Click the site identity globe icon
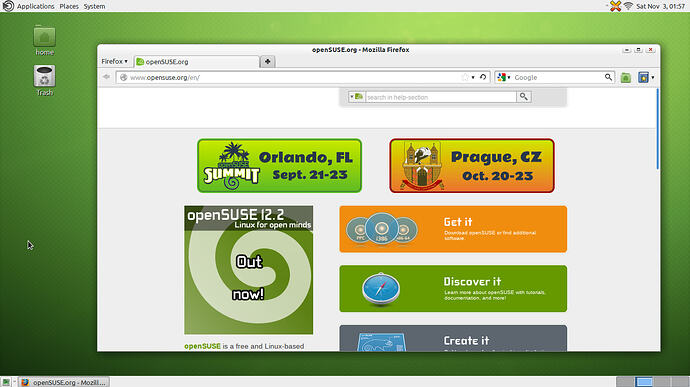Screen dimensions: 690x387 (124, 77)
